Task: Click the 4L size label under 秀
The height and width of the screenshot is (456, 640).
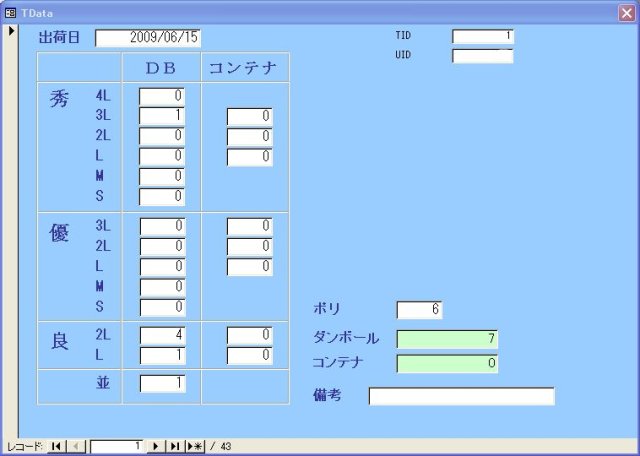Action: point(103,96)
